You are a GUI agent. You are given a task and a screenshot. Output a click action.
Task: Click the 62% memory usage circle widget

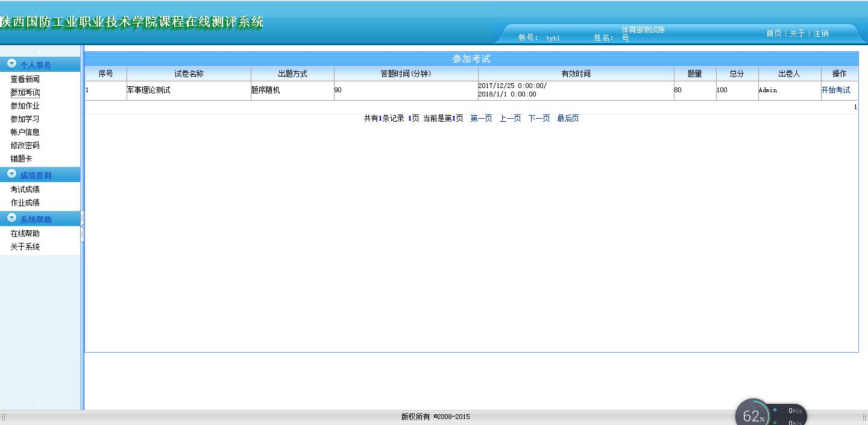point(753,415)
